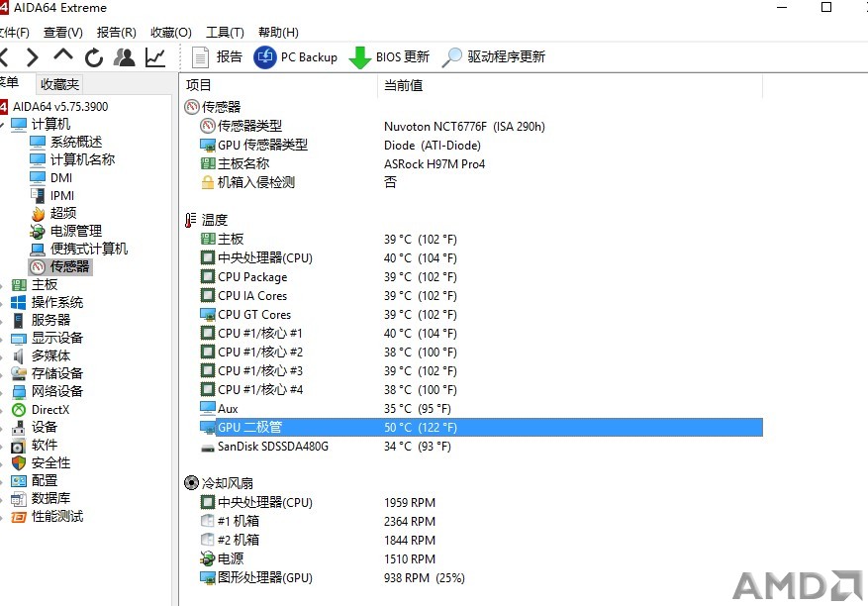Select the IPMI tree item
Image resolution: width=868 pixels, height=606 pixels.
tap(52, 195)
